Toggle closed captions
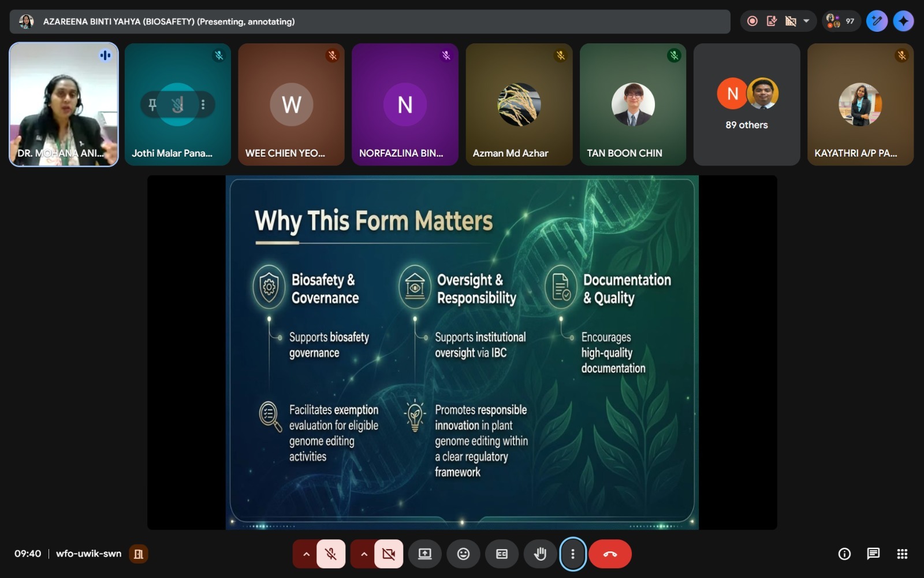Screen dimensions: 924x578 pos(502,554)
